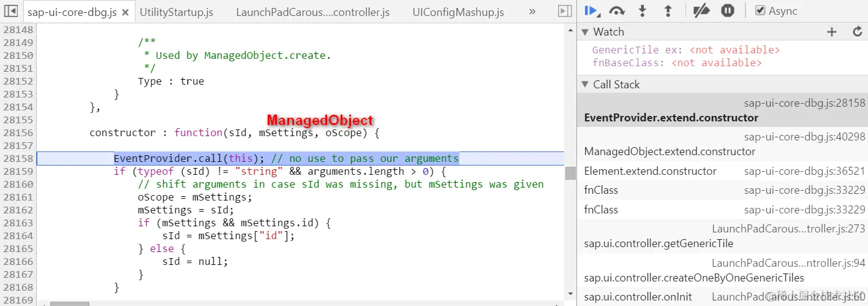Toggle the file navigator sidebar icon
This screenshot has width=868, height=306.
10,12
